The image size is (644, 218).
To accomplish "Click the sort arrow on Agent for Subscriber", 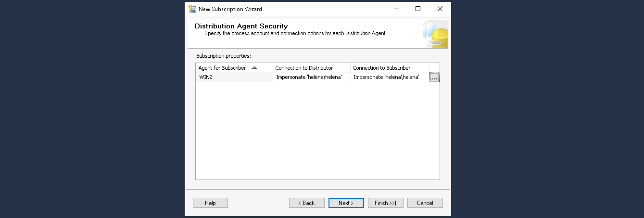I will click(x=254, y=68).
